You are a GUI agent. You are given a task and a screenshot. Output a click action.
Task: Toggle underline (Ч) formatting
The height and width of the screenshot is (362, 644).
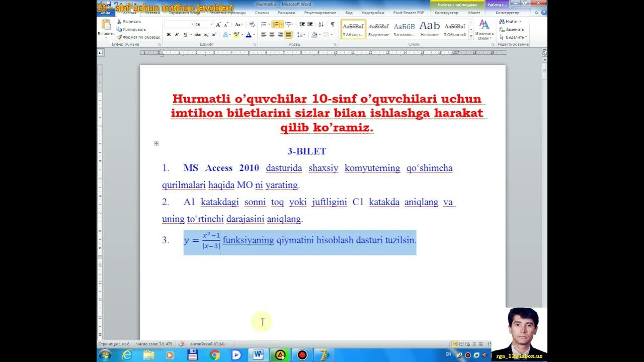185,35
